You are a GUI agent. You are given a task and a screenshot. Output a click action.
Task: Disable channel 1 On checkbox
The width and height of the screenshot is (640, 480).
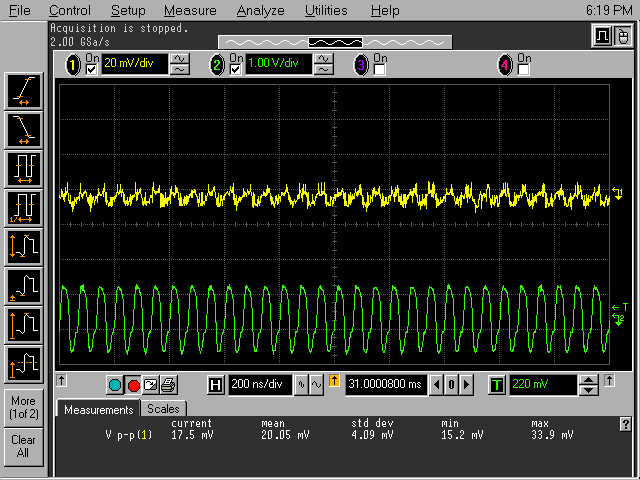coord(92,70)
